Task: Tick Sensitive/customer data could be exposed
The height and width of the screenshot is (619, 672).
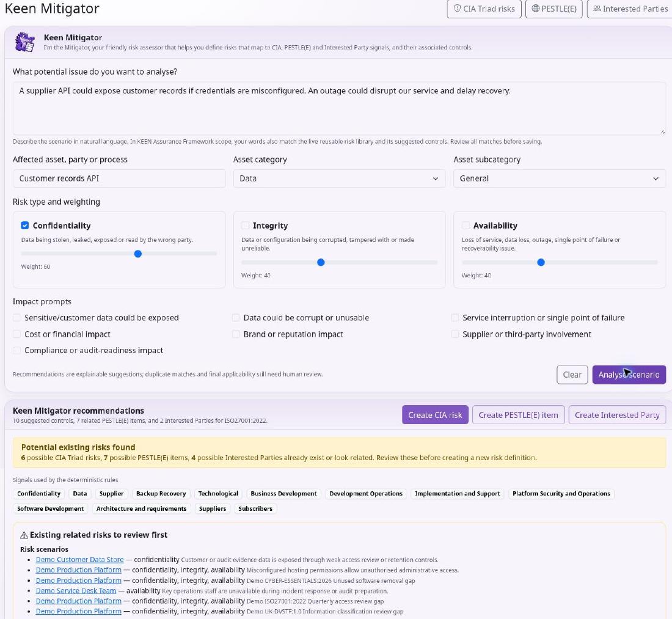Action: (16, 318)
